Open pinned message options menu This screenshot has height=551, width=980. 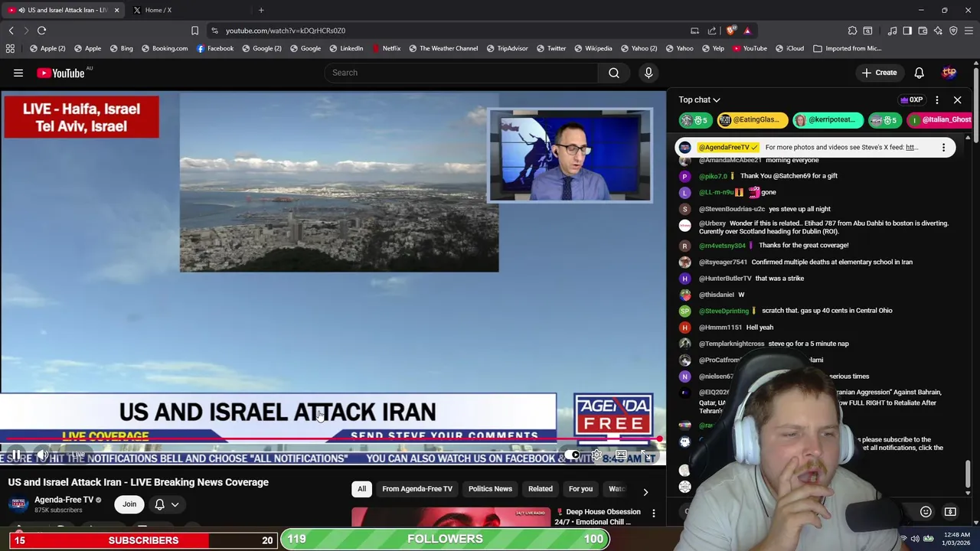pos(943,147)
